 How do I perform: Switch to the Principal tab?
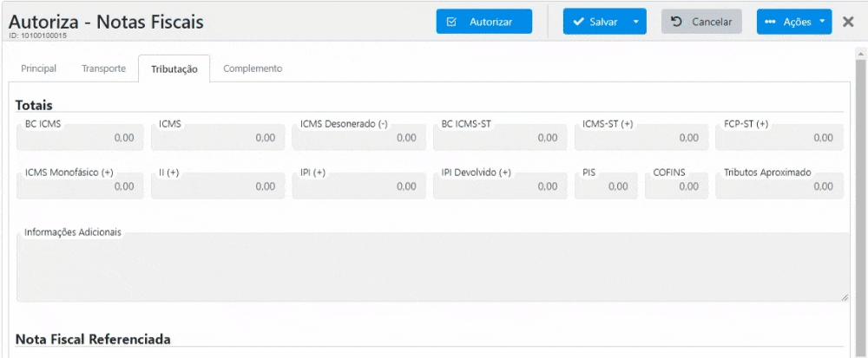tap(39, 68)
